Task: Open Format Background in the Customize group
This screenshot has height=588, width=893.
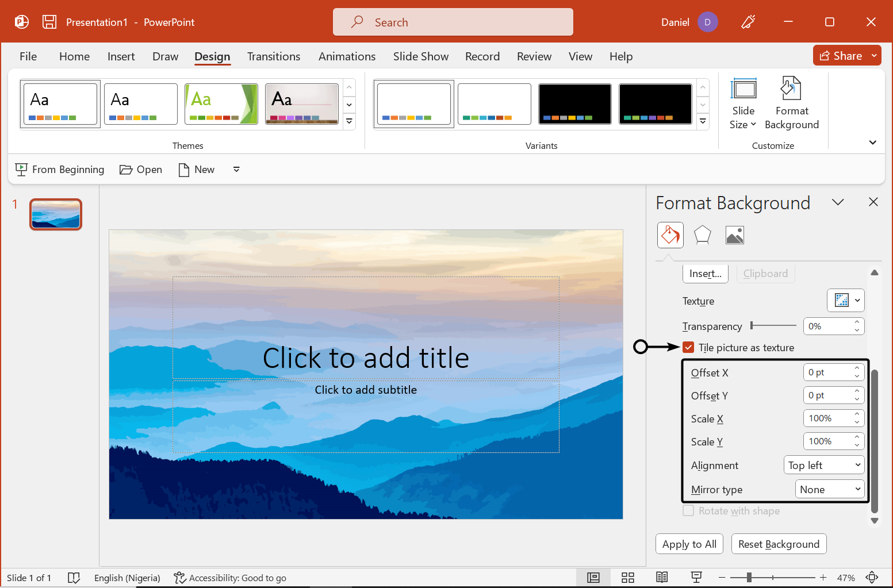Action: (792, 103)
